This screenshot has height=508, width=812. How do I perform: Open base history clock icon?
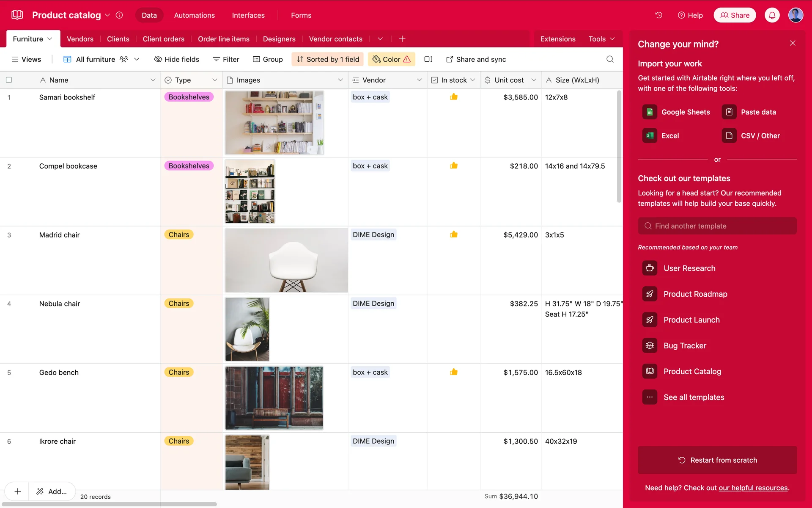(658, 15)
